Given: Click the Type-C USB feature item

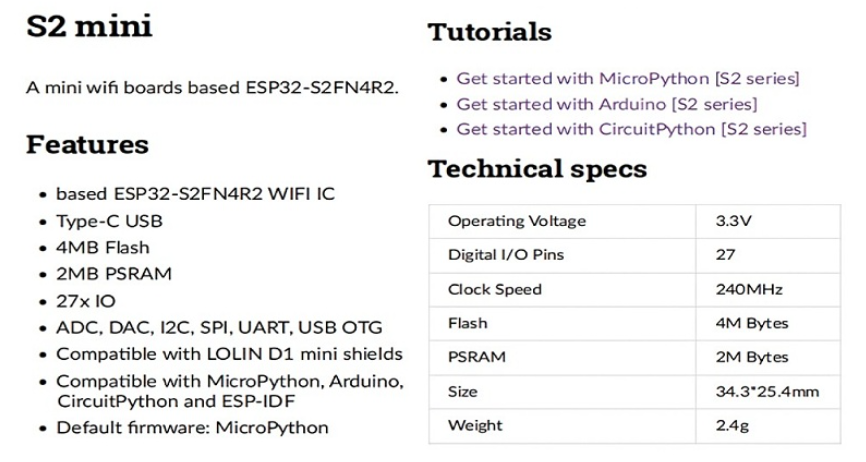Looking at the screenshot, I should click(x=109, y=221).
